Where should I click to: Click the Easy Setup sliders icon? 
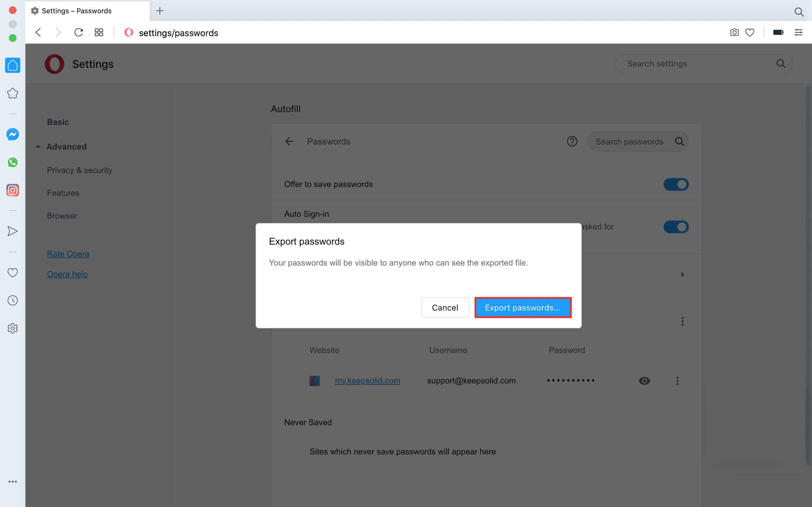tap(798, 33)
